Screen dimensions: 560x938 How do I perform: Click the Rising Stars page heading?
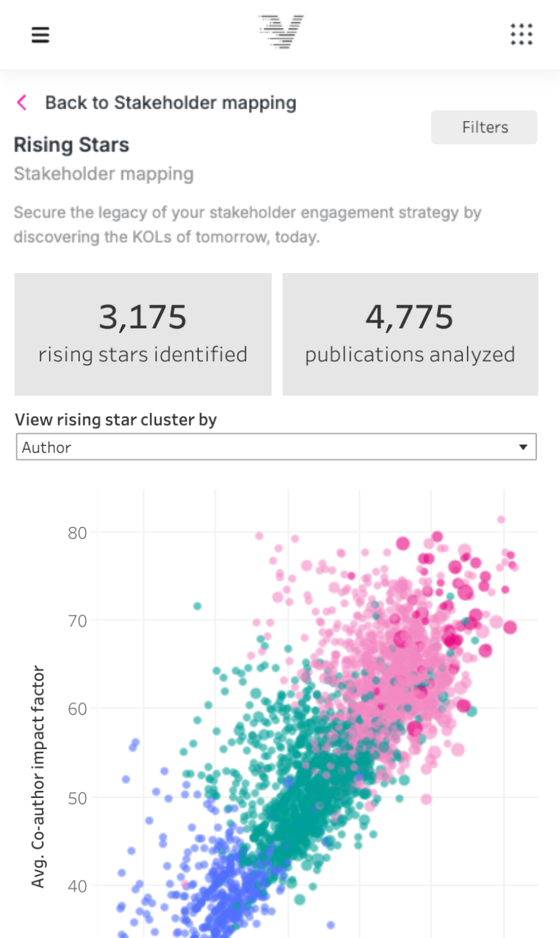(71, 145)
